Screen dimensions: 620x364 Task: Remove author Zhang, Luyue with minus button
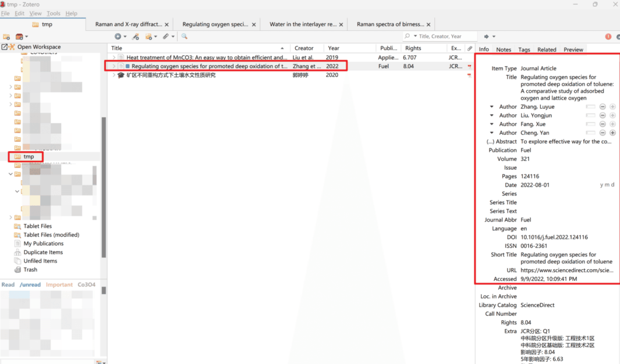pyautogui.click(x=603, y=107)
